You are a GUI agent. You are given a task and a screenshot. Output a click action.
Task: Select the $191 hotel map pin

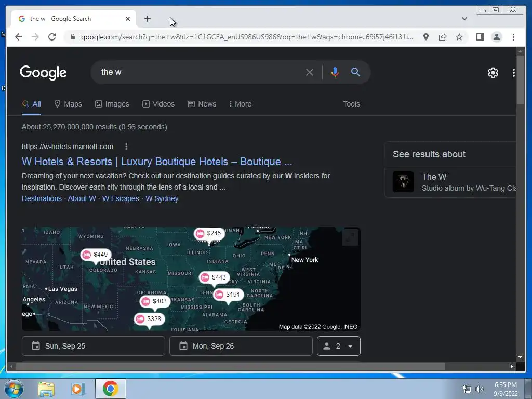[229, 295]
